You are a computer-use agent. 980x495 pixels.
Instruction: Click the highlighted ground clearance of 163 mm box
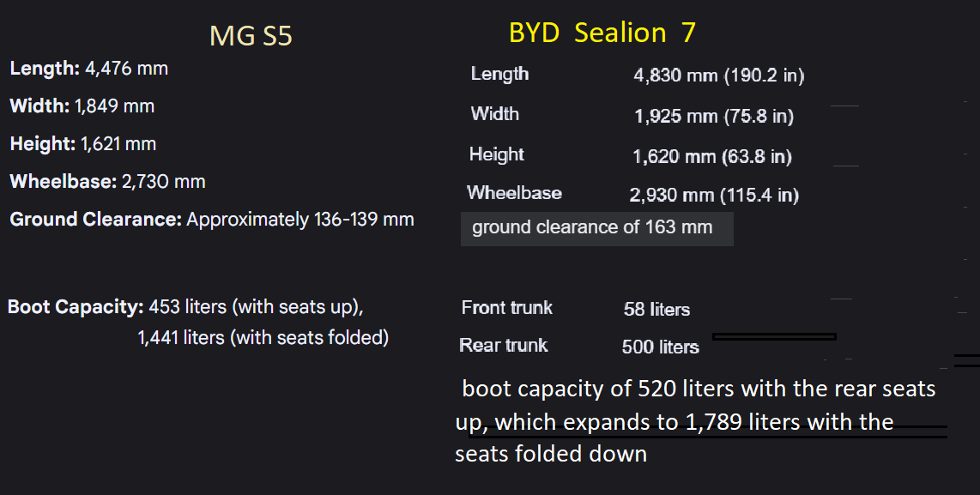tap(596, 228)
